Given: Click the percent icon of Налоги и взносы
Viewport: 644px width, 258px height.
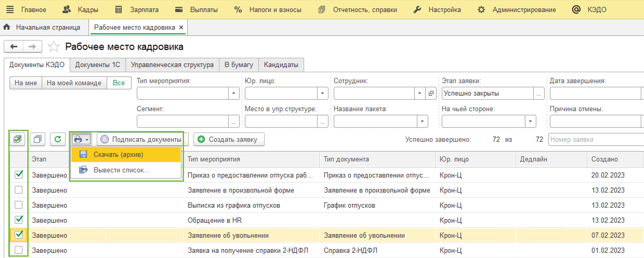Looking at the screenshot, I should (x=238, y=10).
